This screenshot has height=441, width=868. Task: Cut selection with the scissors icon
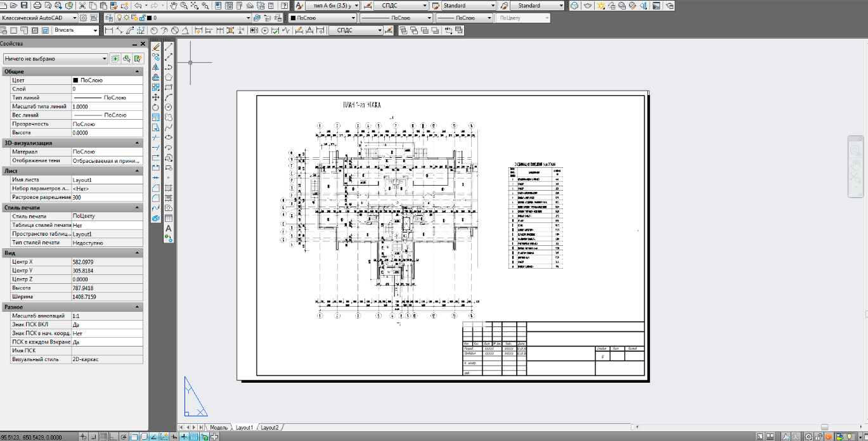coord(84,6)
